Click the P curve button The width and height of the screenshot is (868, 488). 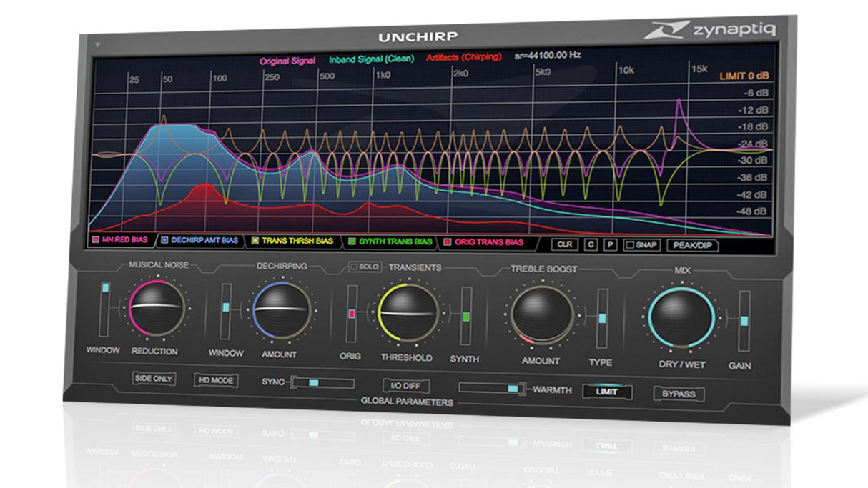[610, 244]
